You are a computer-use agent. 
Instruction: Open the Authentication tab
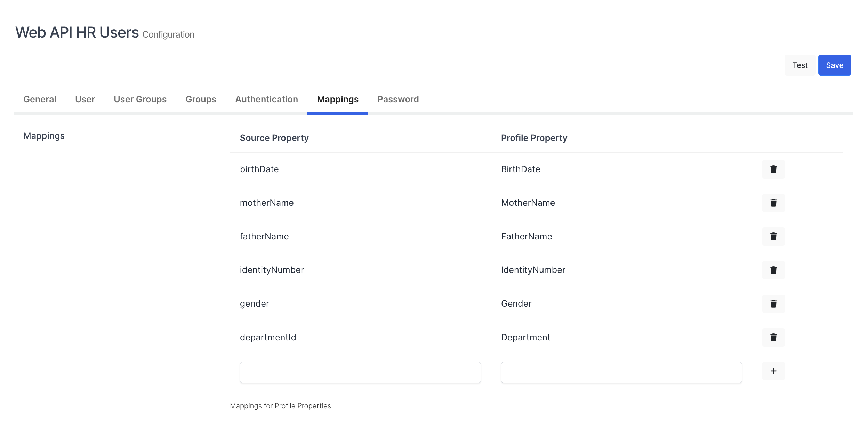click(x=266, y=100)
